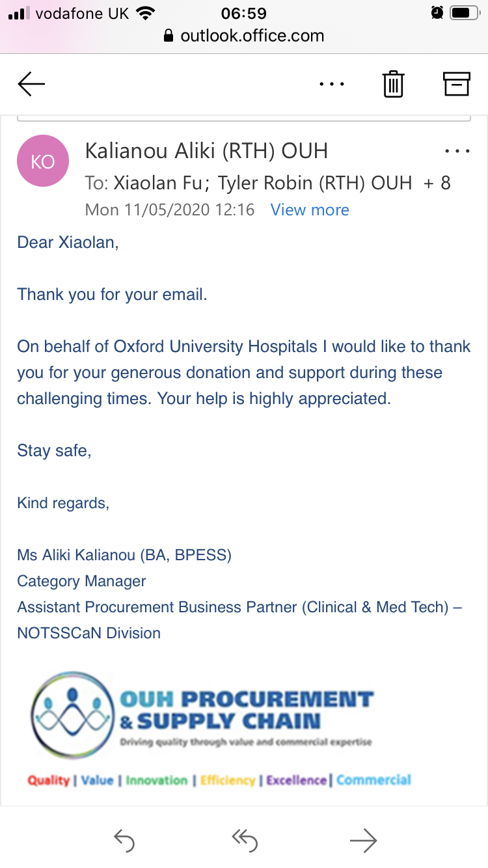Expand the +8 additional recipients

tap(437, 183)
